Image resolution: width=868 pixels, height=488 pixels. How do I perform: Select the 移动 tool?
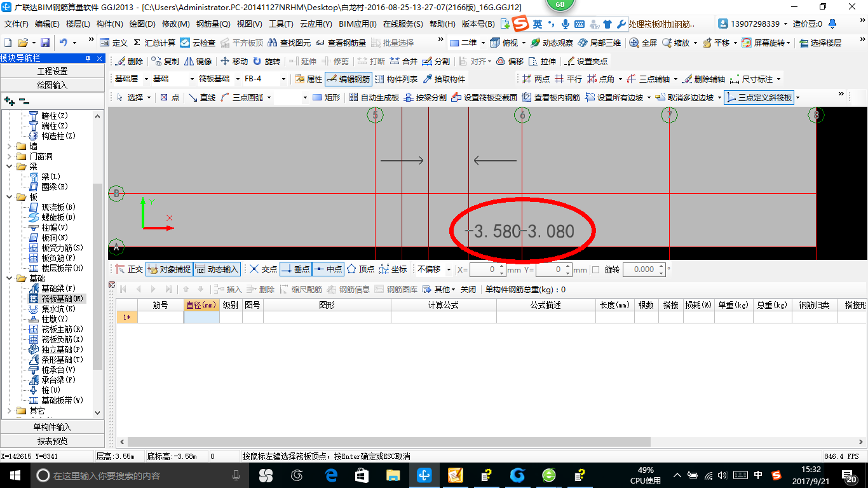pyautogui.click(x=234, y=62)
